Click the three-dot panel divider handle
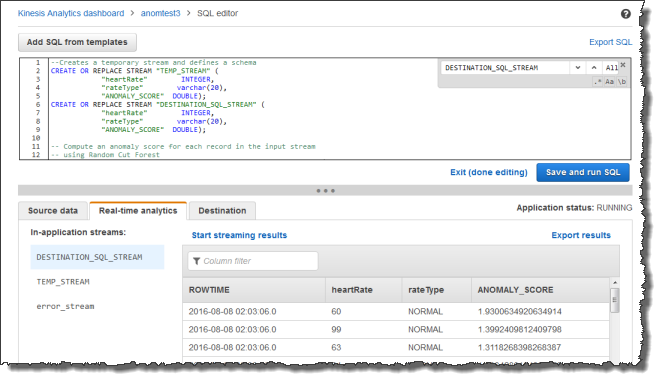662x382 pixels. coord(326,191)
